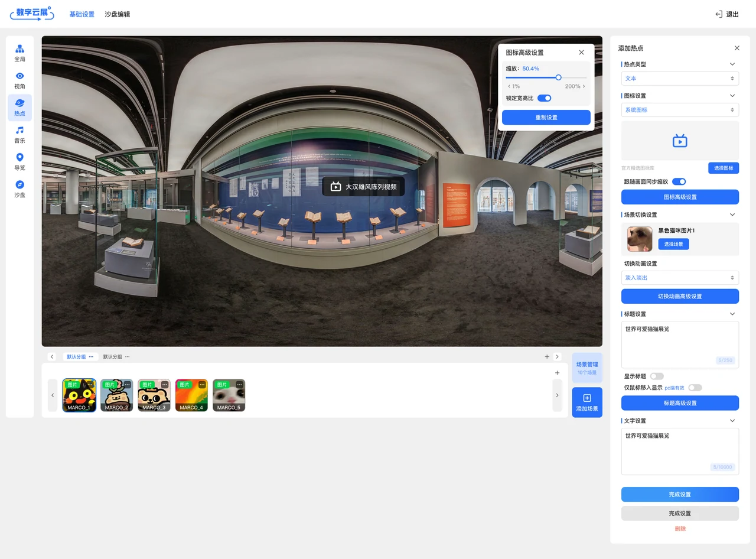Click the 退出 logout button

click(727, 14)
